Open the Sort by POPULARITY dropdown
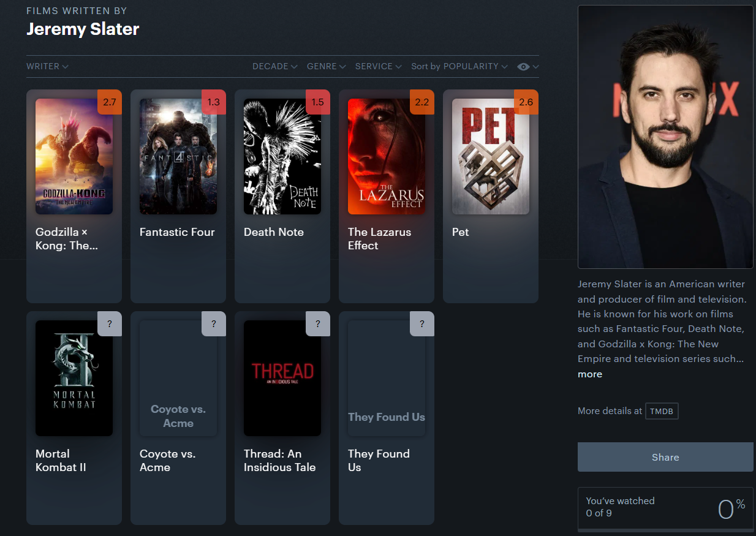 (459, 66)
